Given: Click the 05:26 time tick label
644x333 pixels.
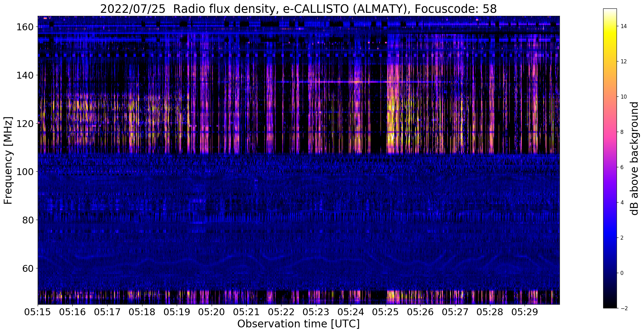Looking at the screenshot, I should pyautogui.click(x=421, y=312).
